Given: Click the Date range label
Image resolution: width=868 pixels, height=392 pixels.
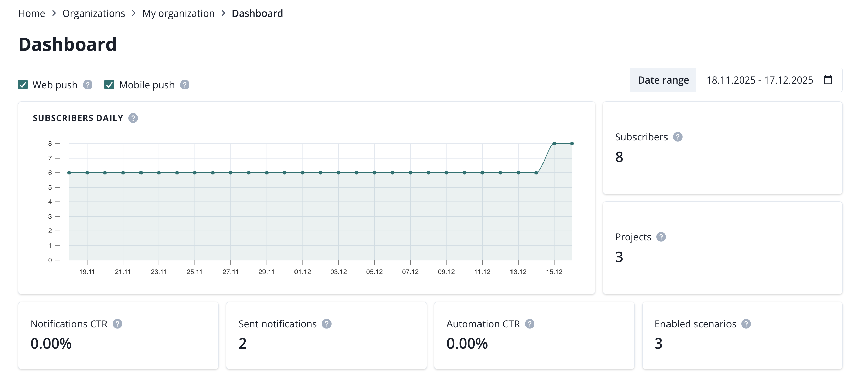Looking at the screenshot, I should [663, 80].
